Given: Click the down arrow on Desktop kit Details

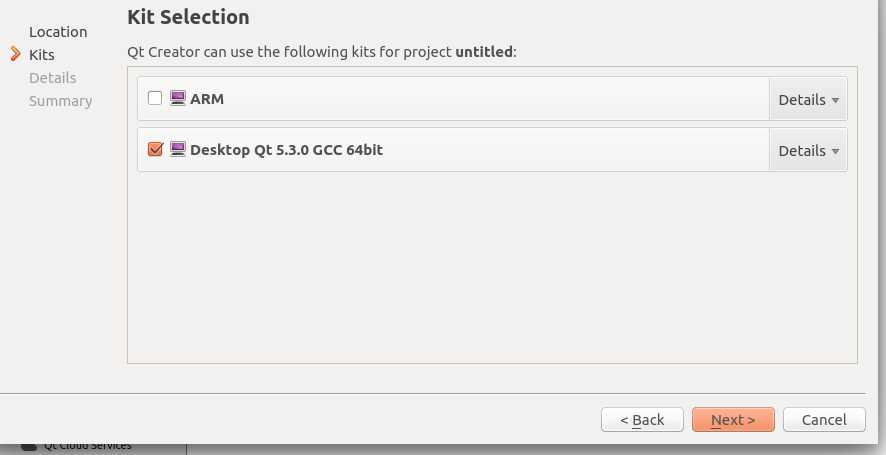Looking at the screenshot, I should [x=835, y=151].
